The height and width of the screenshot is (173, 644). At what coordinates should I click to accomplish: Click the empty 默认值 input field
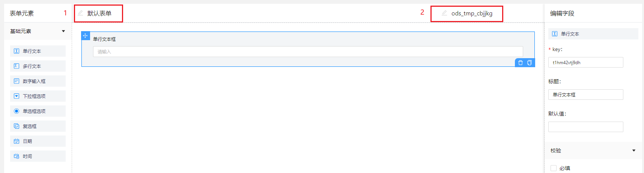point(585,127)
